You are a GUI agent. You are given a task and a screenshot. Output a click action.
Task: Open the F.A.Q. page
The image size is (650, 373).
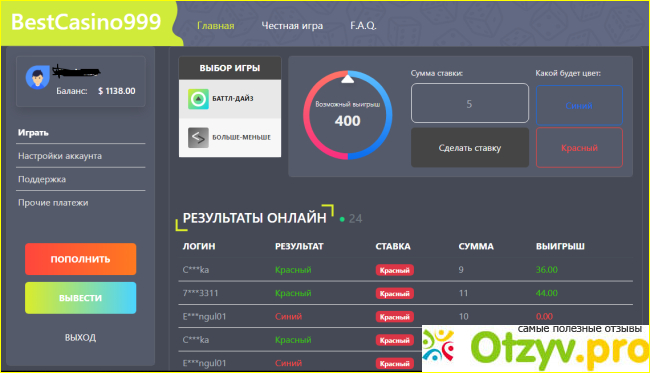click(x=363, y=26)
